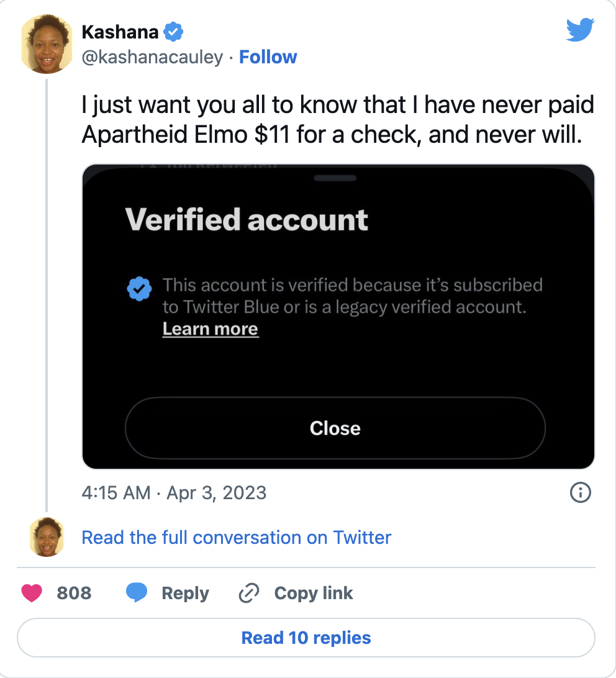Click the Reply text label
The width and height of the screenshot is (616, 678).
click(185, 593)
